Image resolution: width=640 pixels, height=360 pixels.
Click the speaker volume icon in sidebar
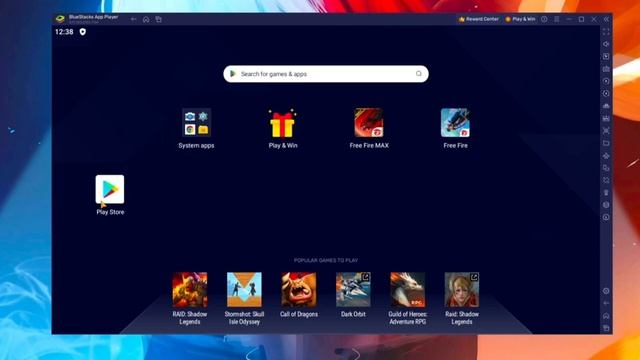click(606, 44)
